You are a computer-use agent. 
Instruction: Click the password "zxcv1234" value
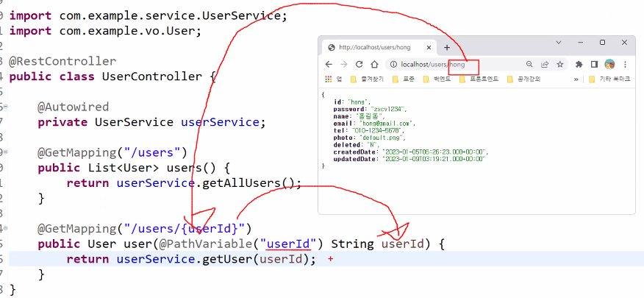pos(388,109)
